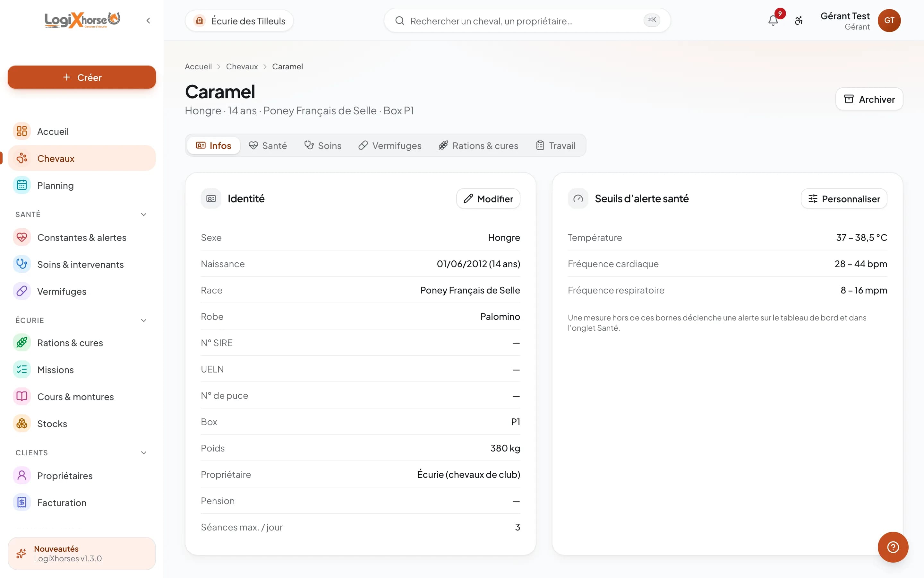
Task: Select the Infos tab
Action: tap(214, 146)
